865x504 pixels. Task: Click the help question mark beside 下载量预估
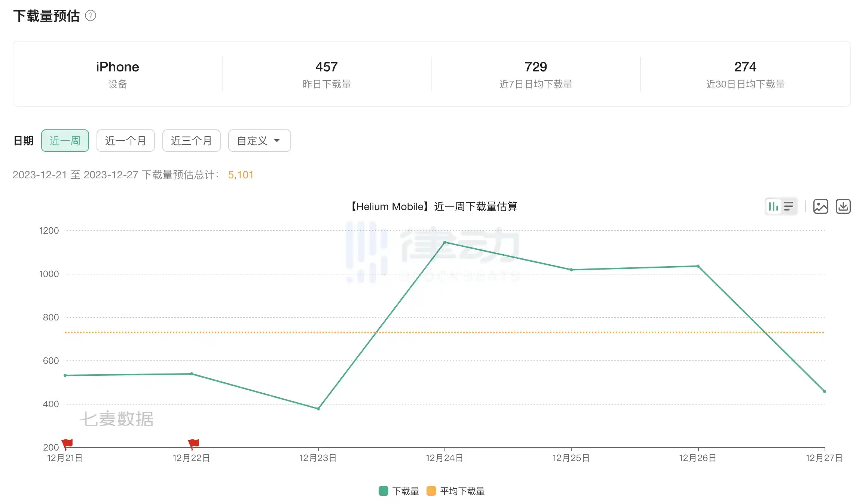tap(91, 16)
